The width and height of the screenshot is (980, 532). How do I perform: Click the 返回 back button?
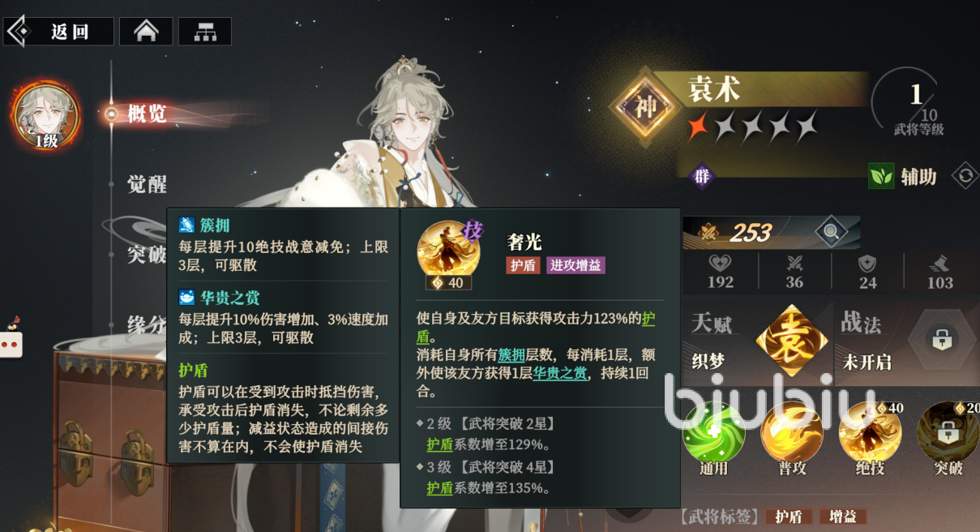click(58, 32)
